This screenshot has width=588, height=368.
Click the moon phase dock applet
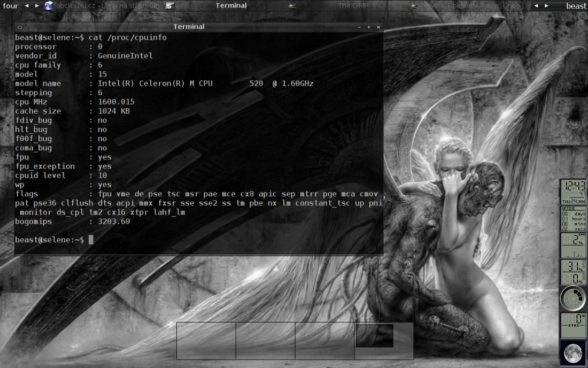(573, 352)
